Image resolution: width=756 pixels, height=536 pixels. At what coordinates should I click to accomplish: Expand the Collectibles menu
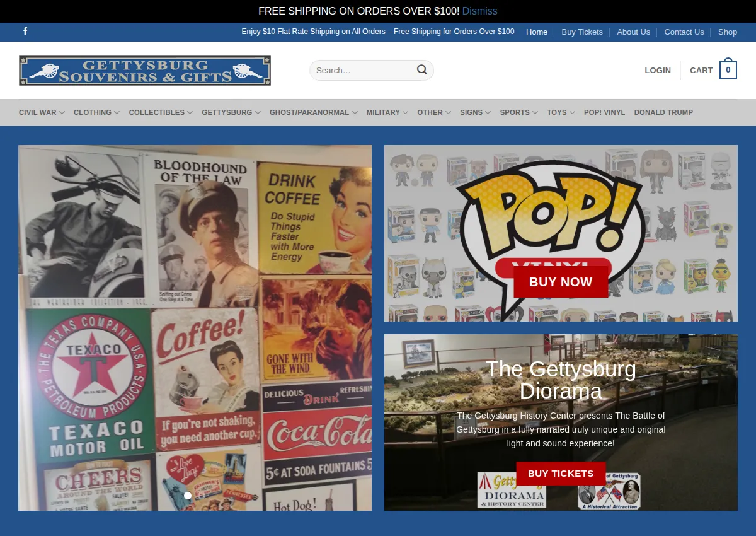point(161,112)
